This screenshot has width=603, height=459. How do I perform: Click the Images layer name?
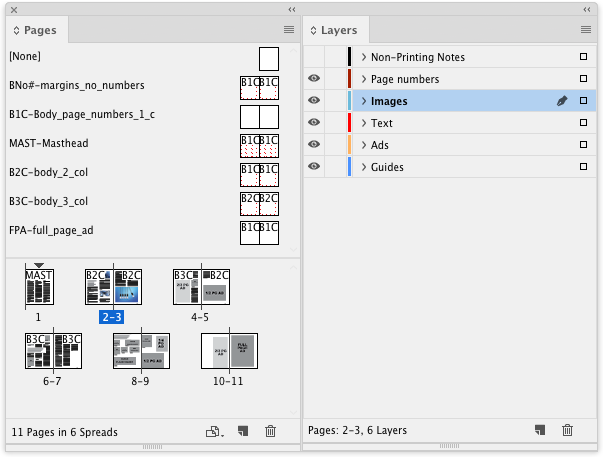[x=389, y=101]
